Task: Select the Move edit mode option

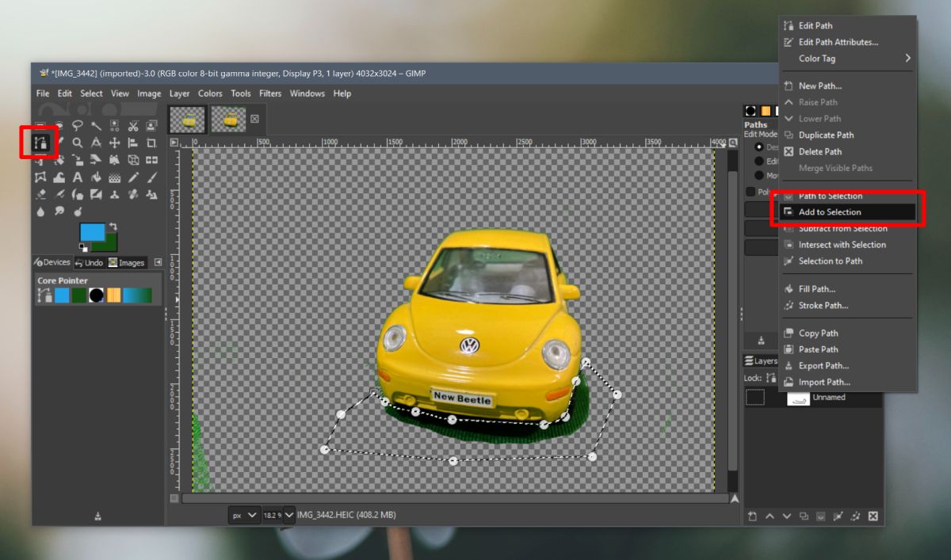Action: [x=759, y=175]
